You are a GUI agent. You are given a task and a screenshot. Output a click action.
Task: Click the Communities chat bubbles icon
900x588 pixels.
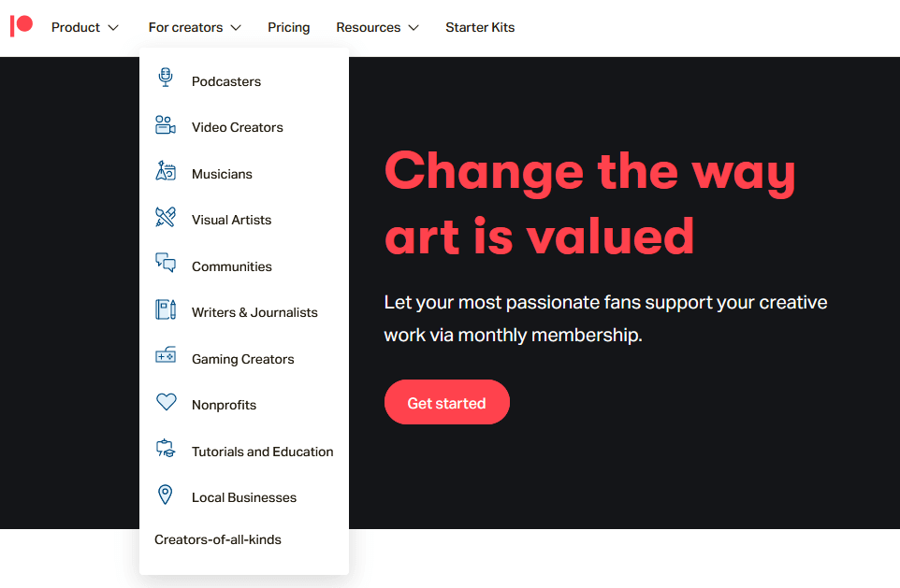pos(166,264)
